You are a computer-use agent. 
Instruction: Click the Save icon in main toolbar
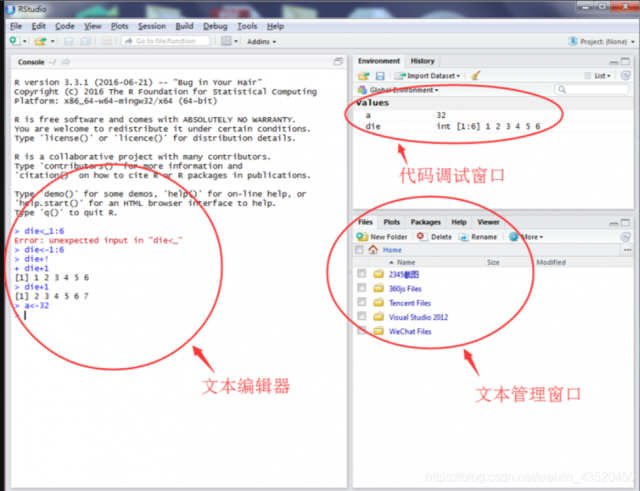tap(69, 41)
